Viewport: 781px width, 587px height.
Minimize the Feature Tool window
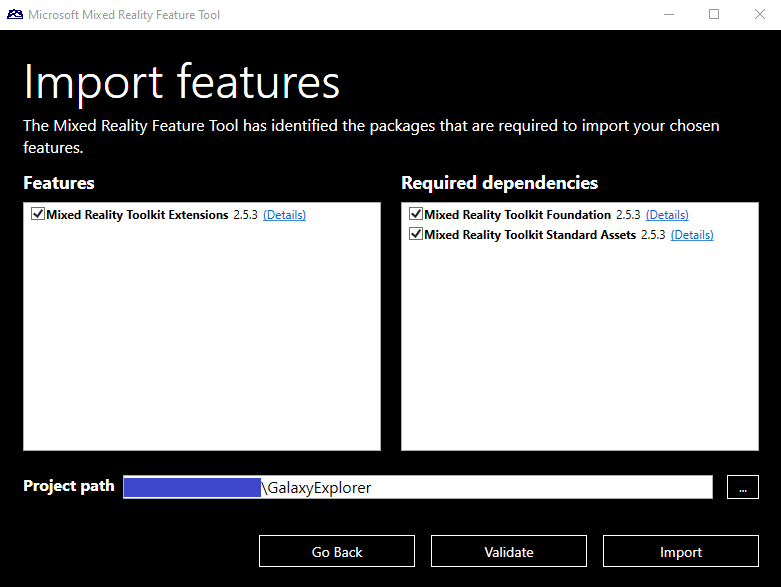point(668,15)
